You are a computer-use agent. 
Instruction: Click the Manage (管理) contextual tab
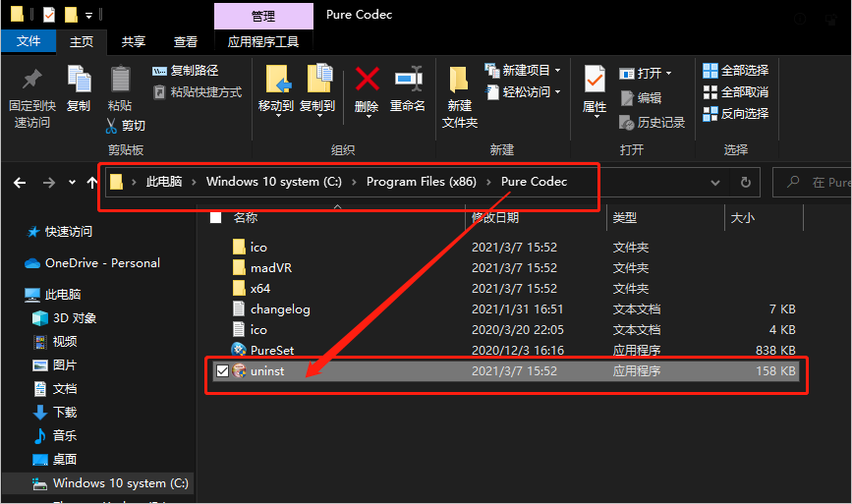click(x=263, y=17)
